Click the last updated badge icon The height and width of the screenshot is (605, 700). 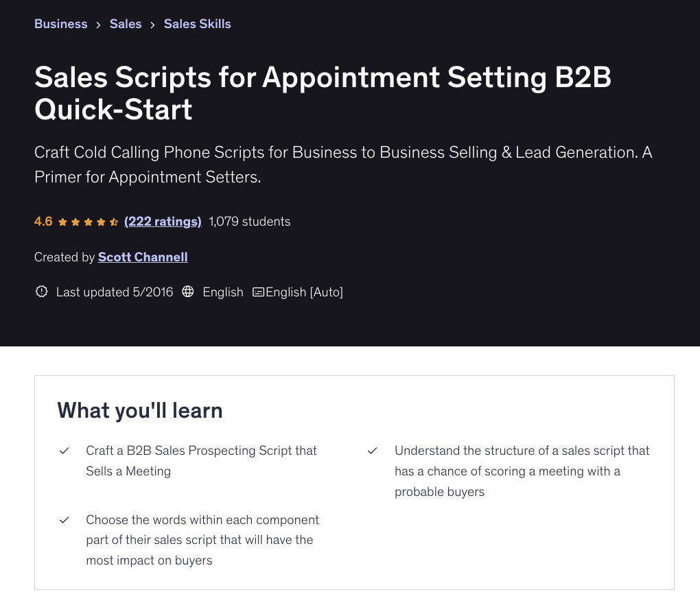tap(41, 292)
